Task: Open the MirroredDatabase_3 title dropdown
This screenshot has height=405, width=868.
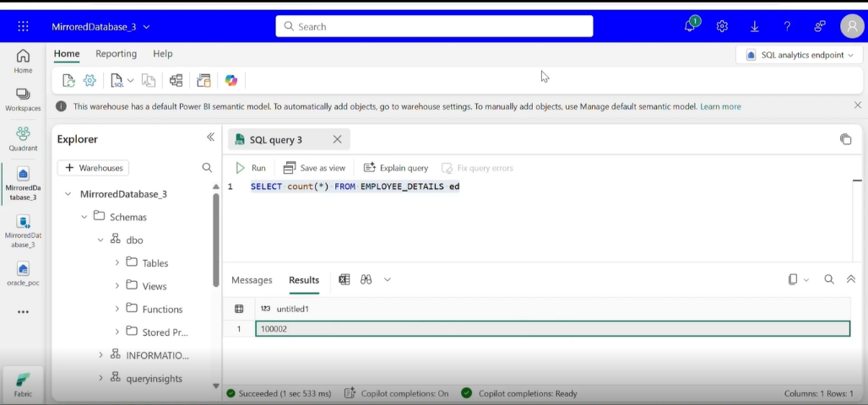Action: point(146,26)
